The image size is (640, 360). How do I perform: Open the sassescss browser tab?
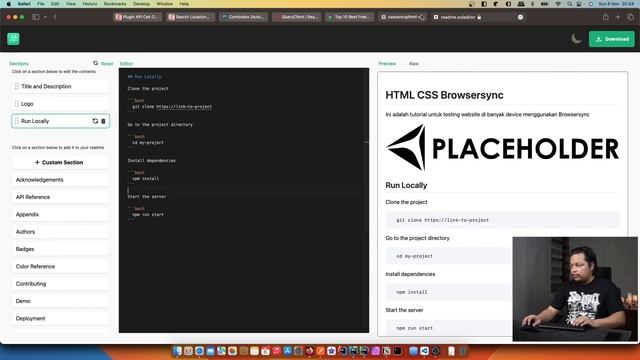pyautogui.click(x=402, y=17)
